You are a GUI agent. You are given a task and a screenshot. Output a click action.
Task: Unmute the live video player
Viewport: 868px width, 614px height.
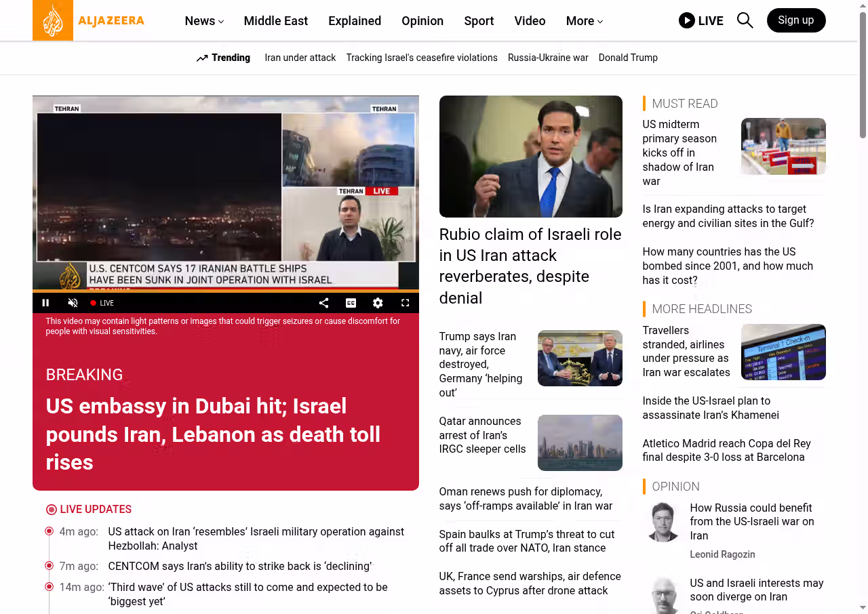(x=73, y=303)
